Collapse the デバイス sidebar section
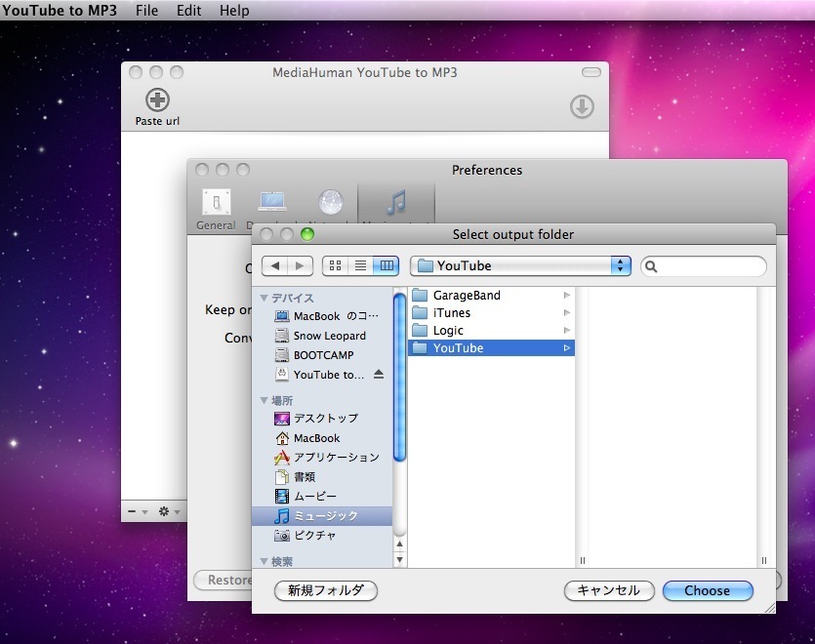This screenshot has width=815, height=644. coord(264,298)
